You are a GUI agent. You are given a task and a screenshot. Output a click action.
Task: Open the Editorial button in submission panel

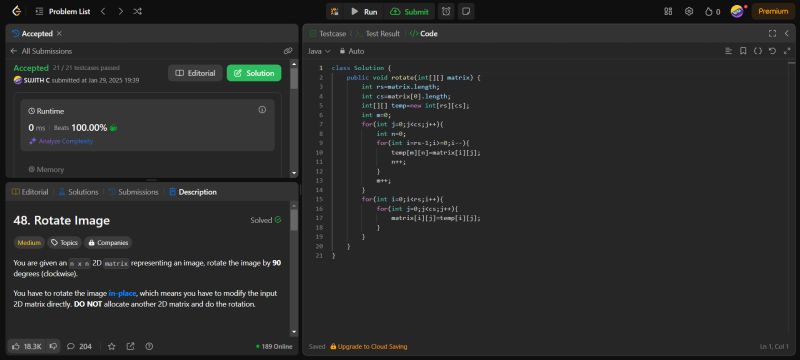pyautogui.click(x=195, y=73)
